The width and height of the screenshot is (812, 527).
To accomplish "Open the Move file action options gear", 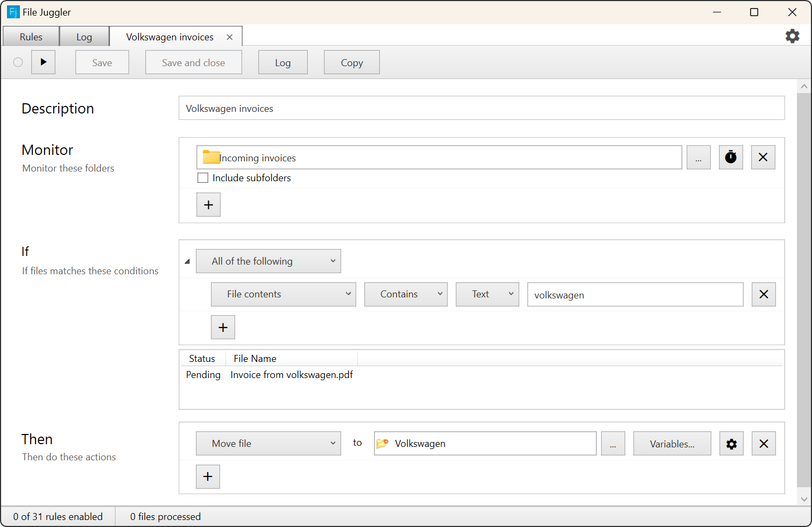I will 731,444.
